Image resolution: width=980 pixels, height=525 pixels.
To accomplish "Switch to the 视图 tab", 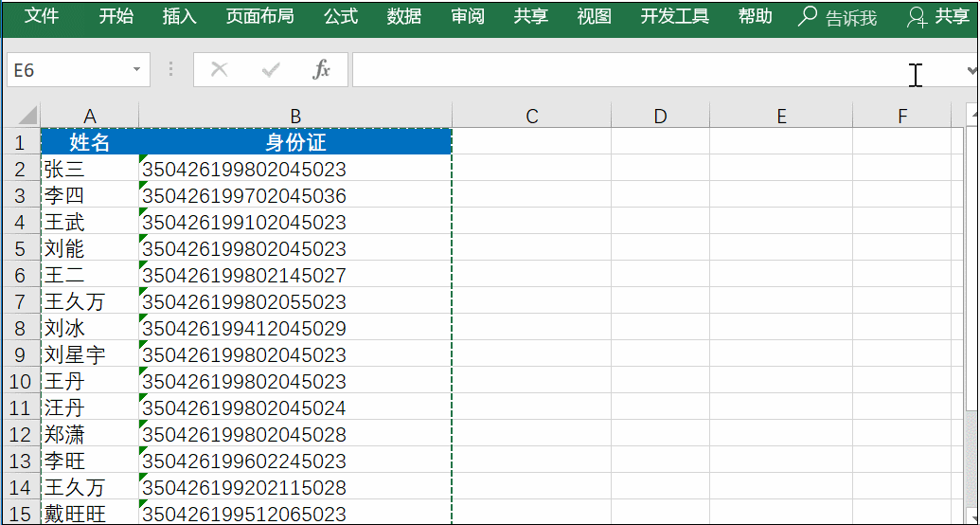I will pyautogui.click(x=594, y=16).
